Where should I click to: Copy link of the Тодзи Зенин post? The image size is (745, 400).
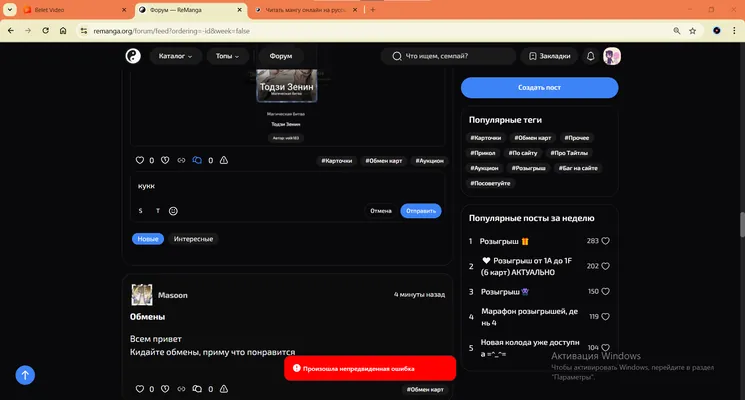click(181, 161)
